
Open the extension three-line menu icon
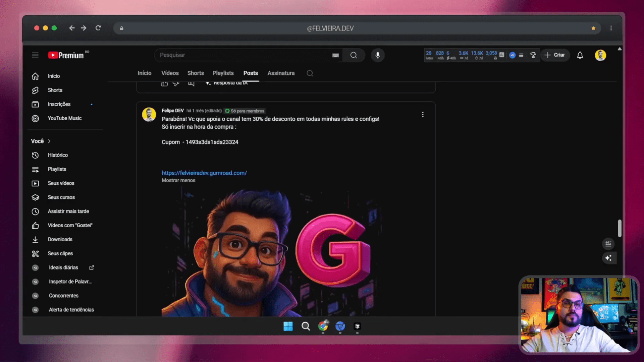(x=521, y=55)
